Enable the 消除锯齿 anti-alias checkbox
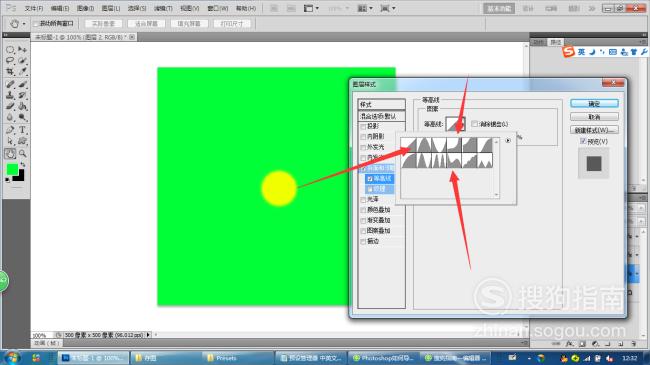650x365 pixels. pyautogui.click(x=474, y=124)
